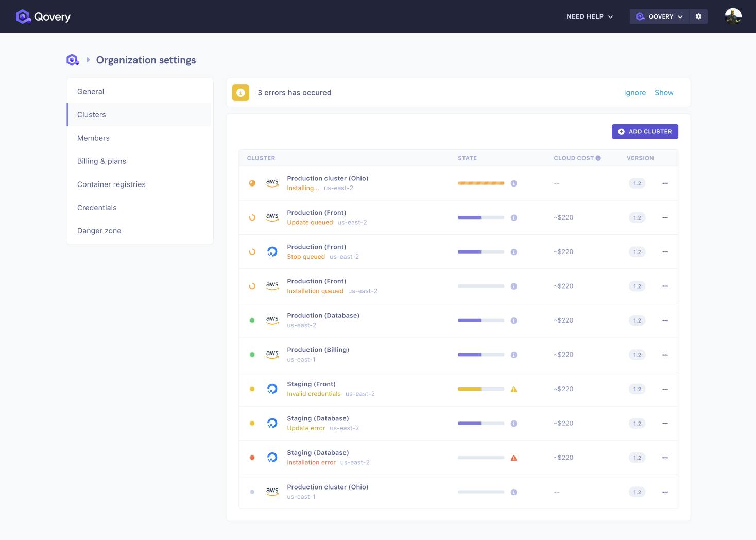Open the settings gear in header
The width and height of the screenshot is (756, 540).
[x=698, y=16]
